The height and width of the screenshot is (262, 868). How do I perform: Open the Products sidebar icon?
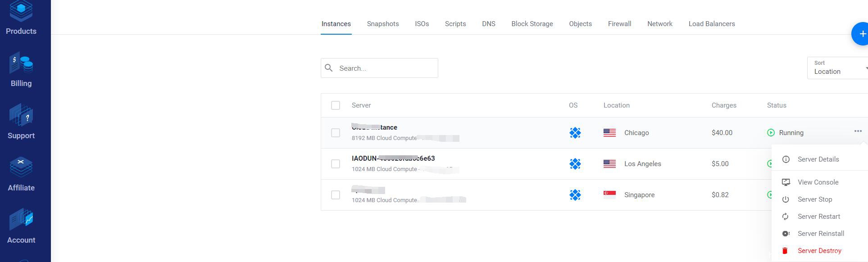tap(21, 18)
